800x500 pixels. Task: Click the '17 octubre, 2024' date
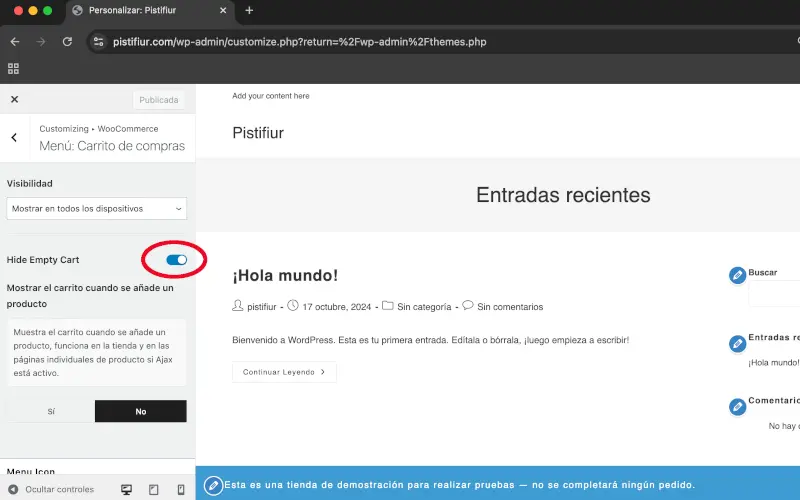click(x=337, y=307)
